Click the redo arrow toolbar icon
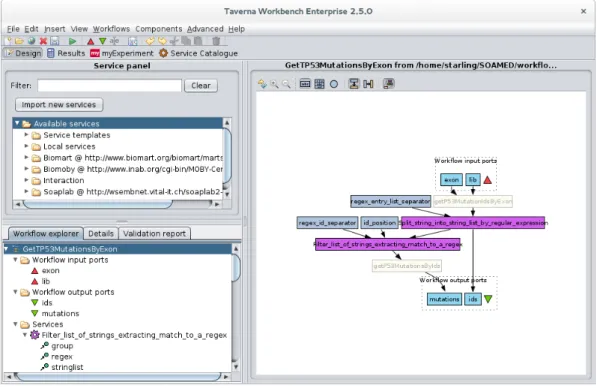Screen dimensions: 597x388 (x=163, y=41)
